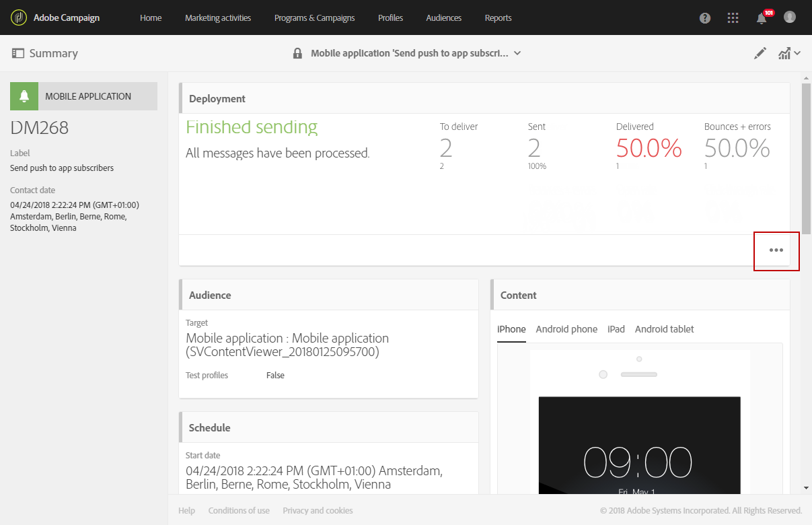Click the Adobe Campaign logo icon
Screen dimensions: 812x525
click(x=20, y=17)
